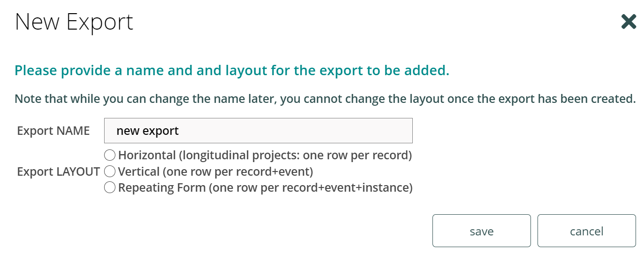
Task: Select the Horizontal layout radio button
Action: point(110,155)
